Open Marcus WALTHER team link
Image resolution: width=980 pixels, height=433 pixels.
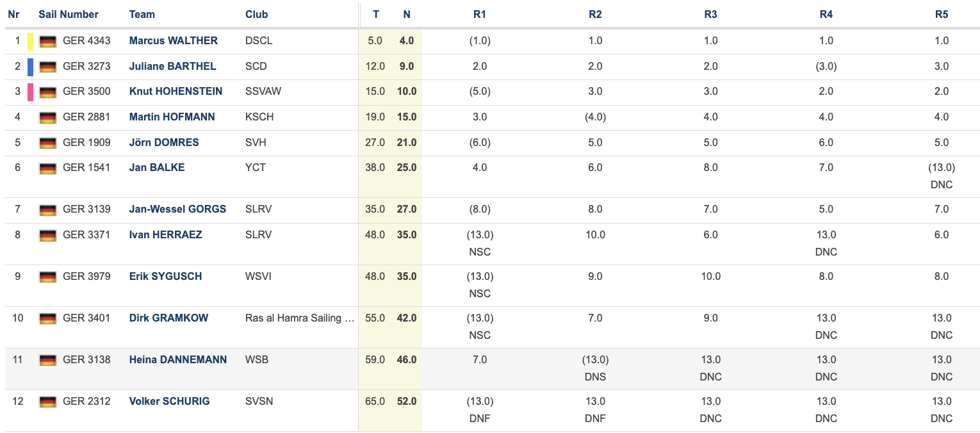click(173, 40)
